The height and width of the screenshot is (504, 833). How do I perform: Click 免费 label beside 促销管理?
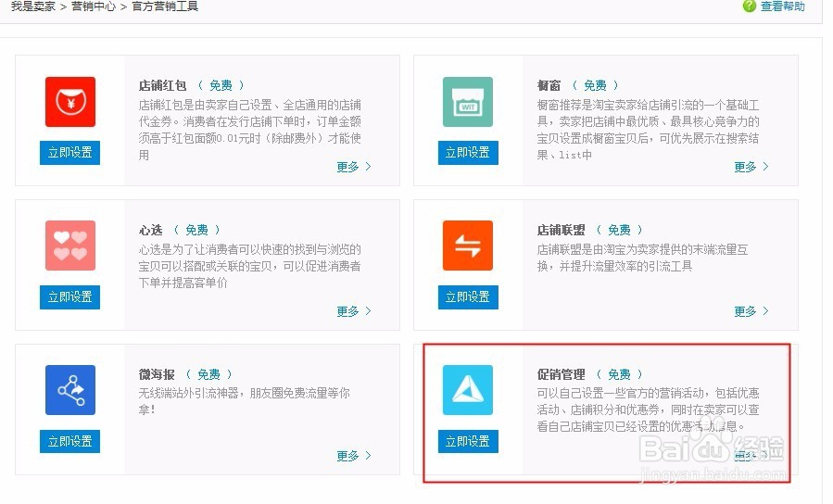click(x=619, y=374)
